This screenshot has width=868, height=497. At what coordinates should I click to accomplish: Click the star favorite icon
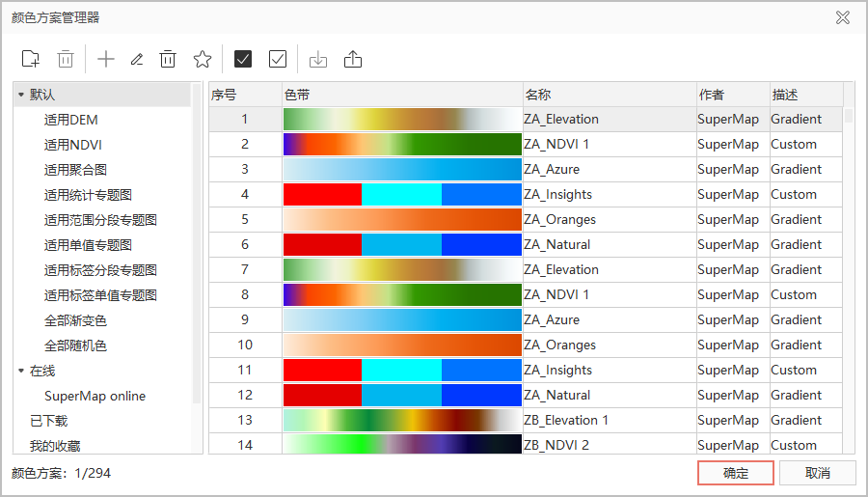tap(202, 59)
